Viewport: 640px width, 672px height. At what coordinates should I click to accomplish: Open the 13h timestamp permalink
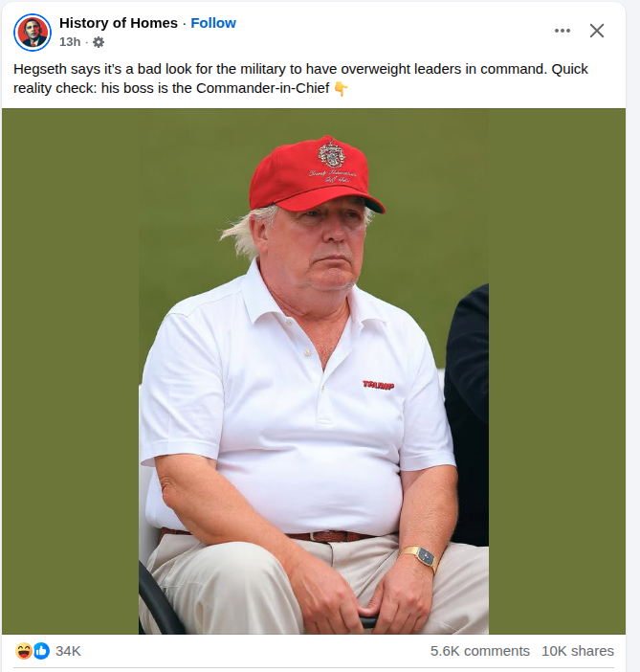tap(70, 42)
